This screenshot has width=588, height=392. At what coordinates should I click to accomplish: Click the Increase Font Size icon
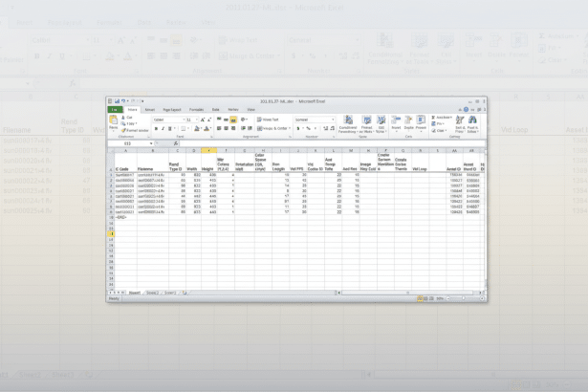tap(203, 120)
